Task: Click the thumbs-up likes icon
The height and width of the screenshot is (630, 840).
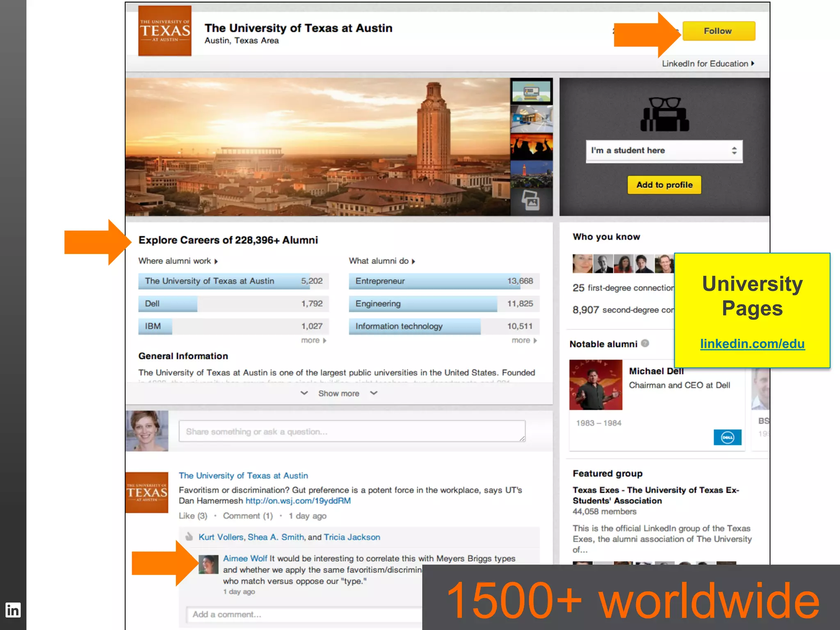Action: coord(189,536)
